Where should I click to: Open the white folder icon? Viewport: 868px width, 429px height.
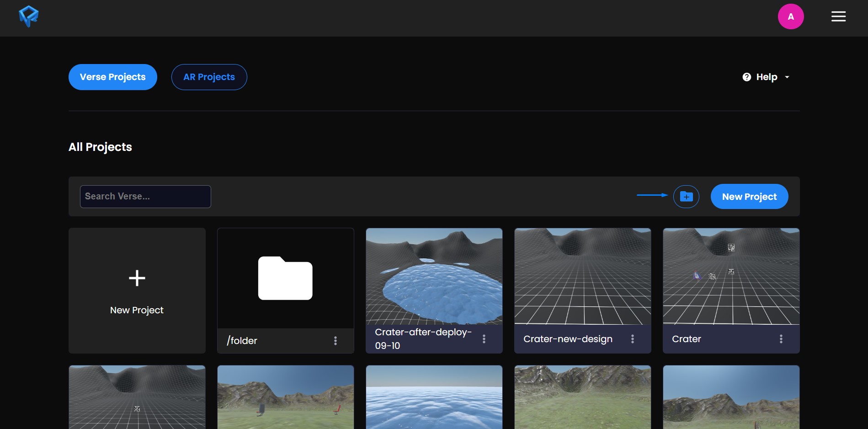point(285,278)
